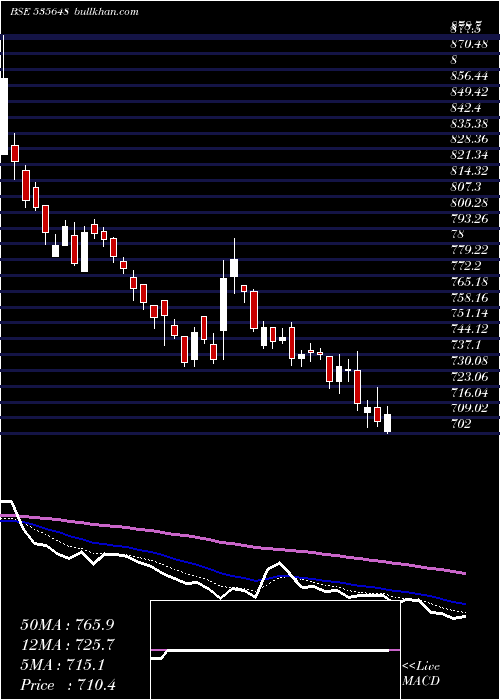Click the tall white candle peaking near 783

234,267
